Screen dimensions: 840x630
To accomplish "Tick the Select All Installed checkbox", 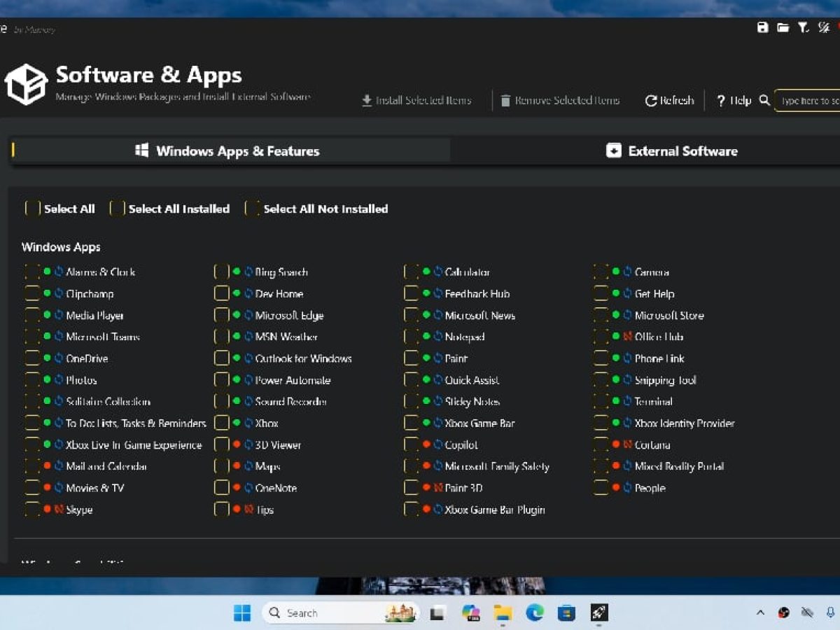I will point(118,209).
